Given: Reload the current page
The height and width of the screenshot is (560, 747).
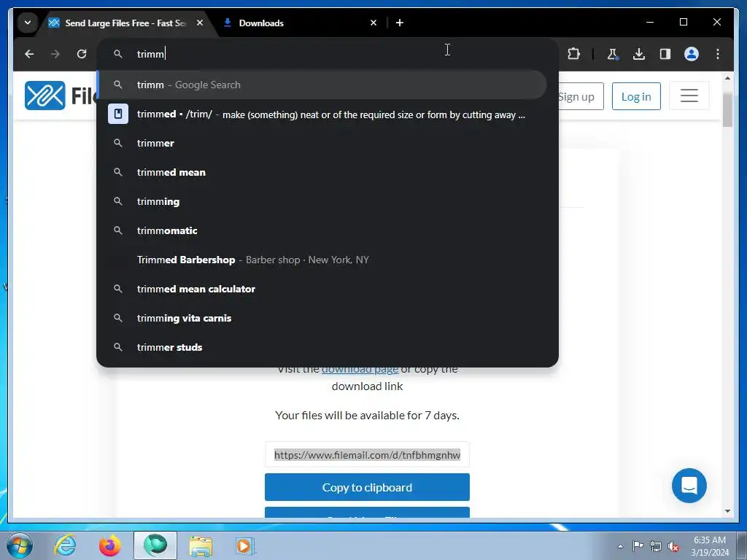Looking at the screenshot, I should coord(82,54).
